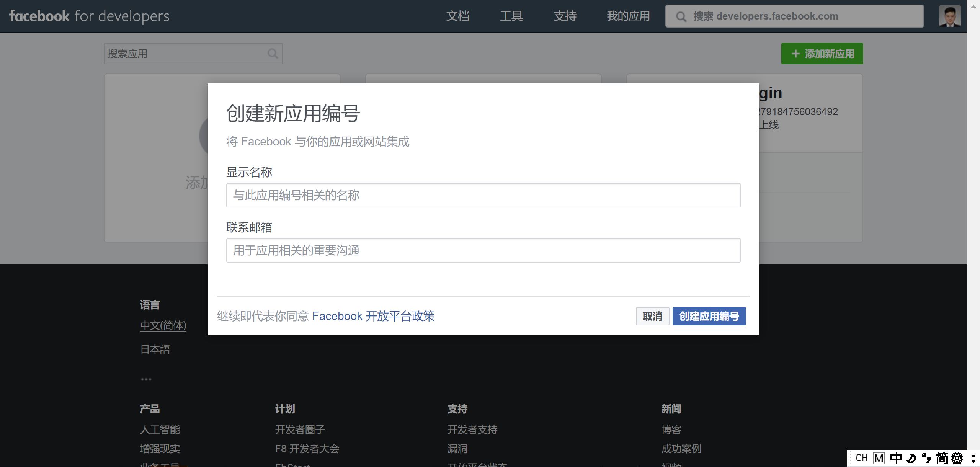Toggle the 中 Chinese mode IME button
The image size is (980, 467).
896,458
